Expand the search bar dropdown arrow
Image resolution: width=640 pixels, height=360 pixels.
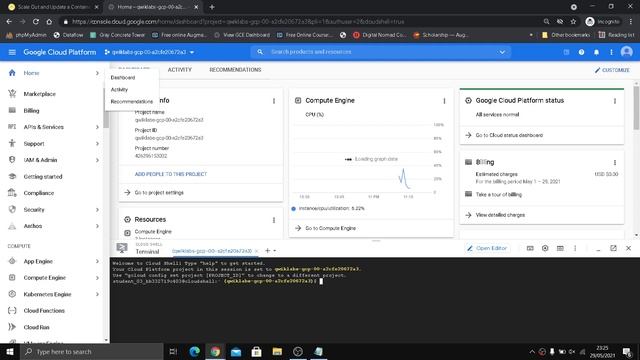click(502, 52)
